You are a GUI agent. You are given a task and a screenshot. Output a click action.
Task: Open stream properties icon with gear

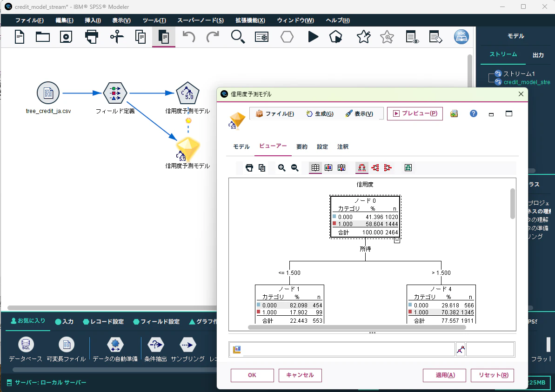coord(261,37)
